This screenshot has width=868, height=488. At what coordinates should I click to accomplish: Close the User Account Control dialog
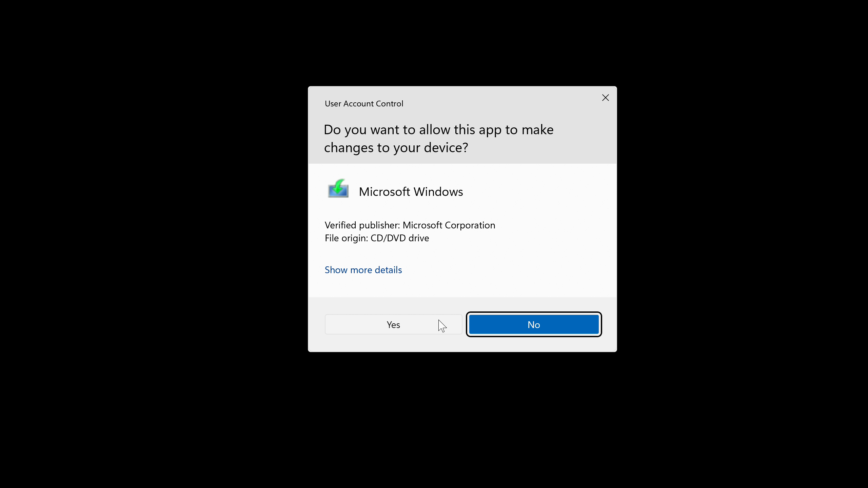coord(605,98)
